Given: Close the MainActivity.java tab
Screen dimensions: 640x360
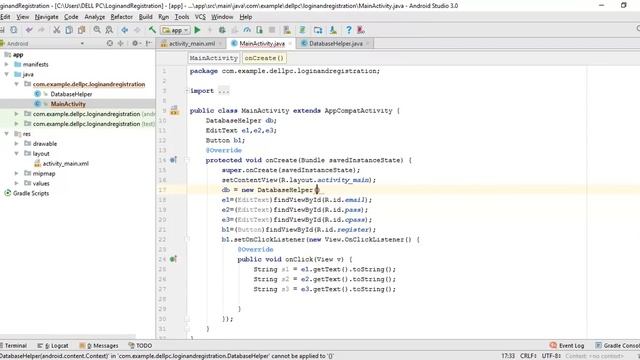Looking at the screenshot, I should 290,44.
